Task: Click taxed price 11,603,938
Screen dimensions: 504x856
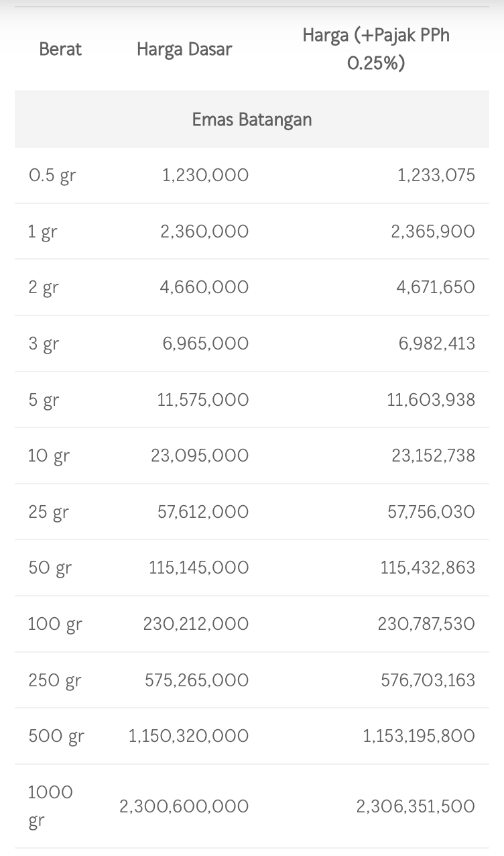Action: [431, 400]
